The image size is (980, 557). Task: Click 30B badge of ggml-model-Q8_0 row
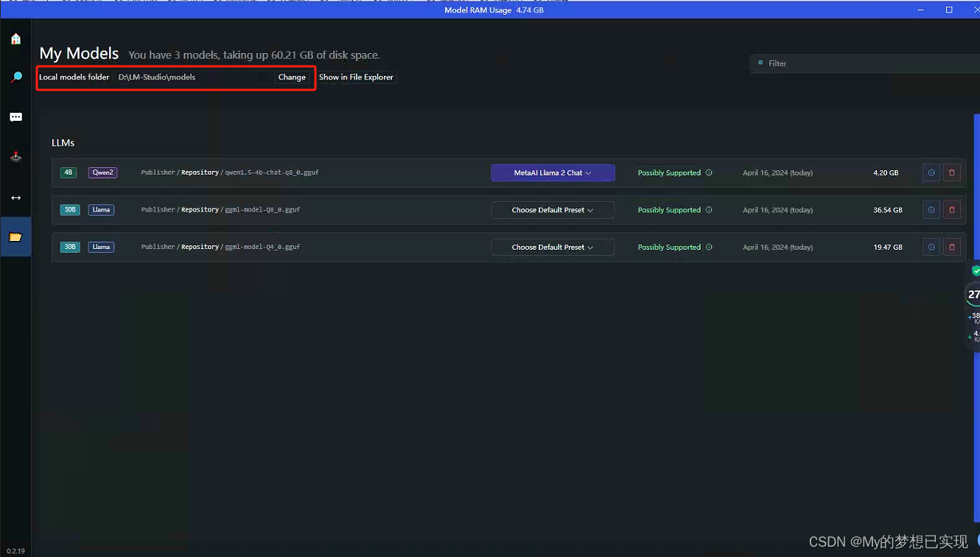coord(70,210)
